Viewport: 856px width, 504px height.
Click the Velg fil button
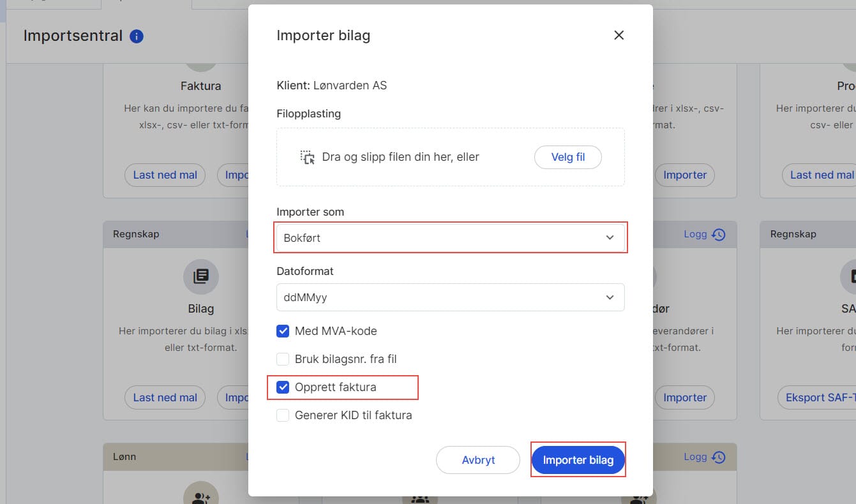pyautogui.click(x=568, y=157)
